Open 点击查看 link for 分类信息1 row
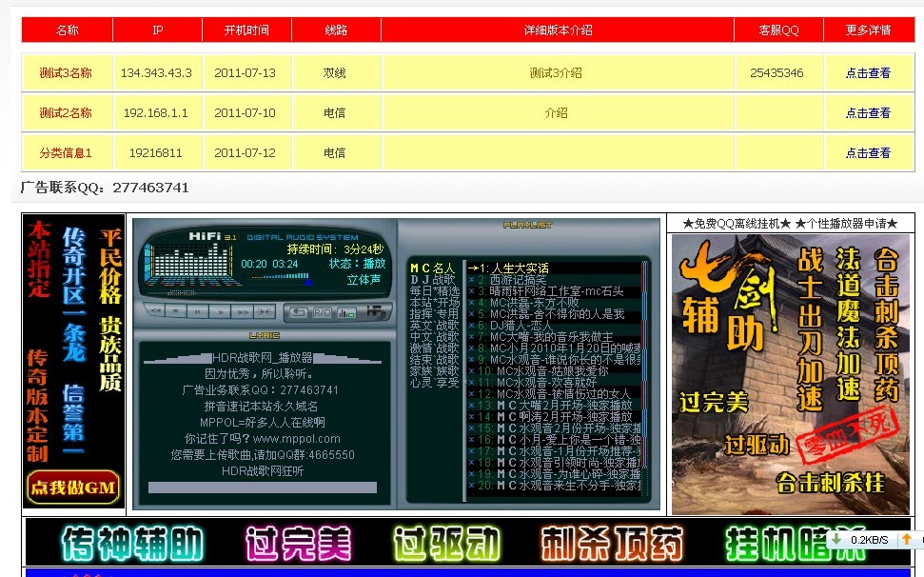The height and width of the screenshot is (577, 924). 870,152
